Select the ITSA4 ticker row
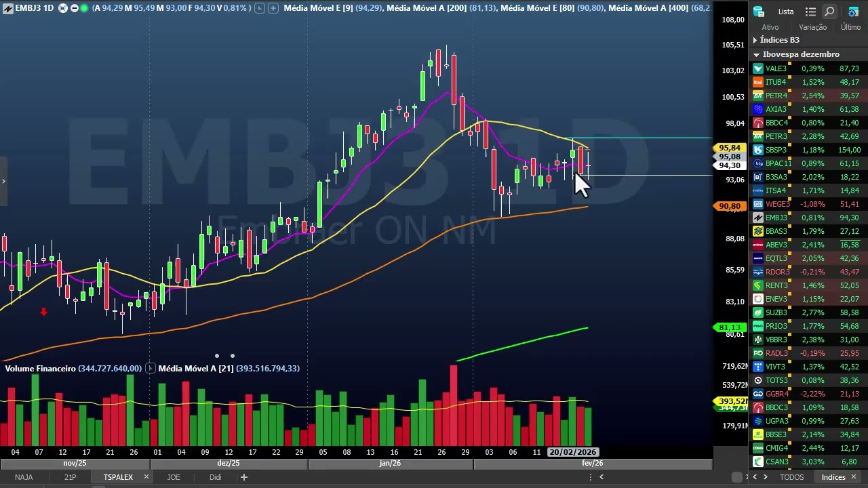The width and height of the screenshot is (868, 488). (808, 190)
